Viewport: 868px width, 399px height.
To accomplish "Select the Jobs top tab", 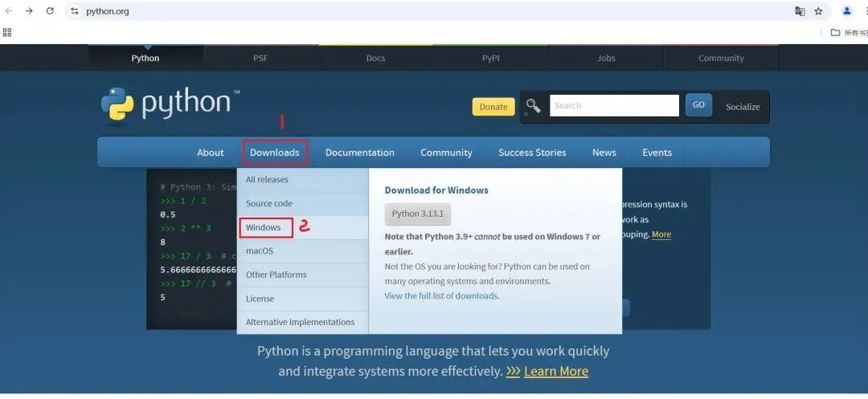I will tap(606, 58).
